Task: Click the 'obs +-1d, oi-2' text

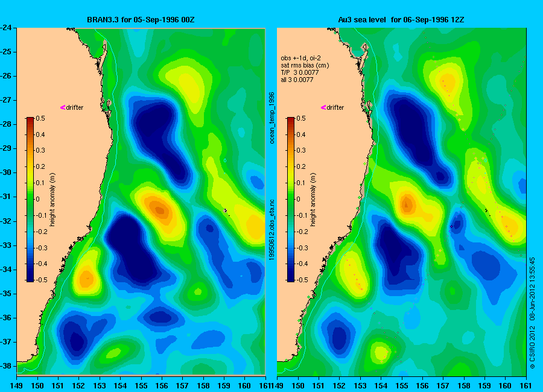Action: [300, 58]
